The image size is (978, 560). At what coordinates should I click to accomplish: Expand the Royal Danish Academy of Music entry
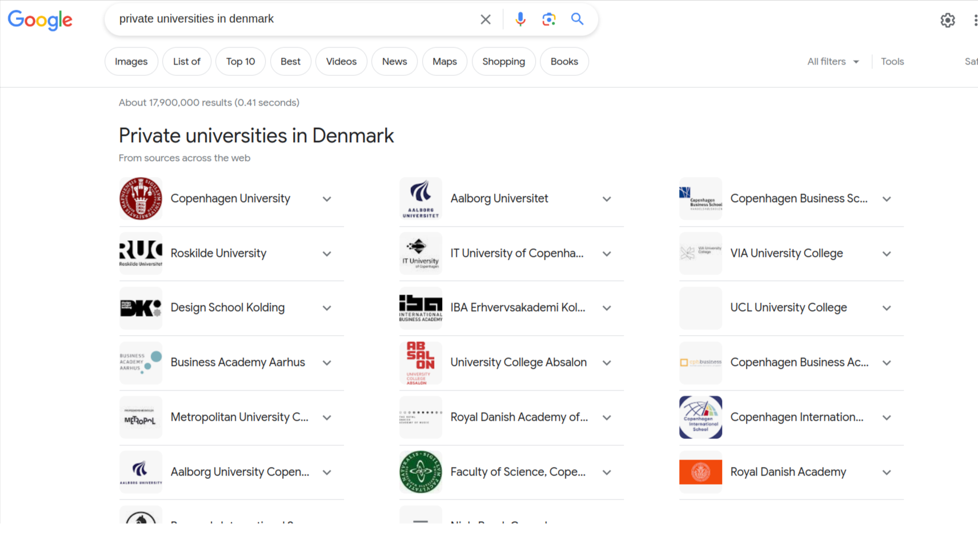607,418
